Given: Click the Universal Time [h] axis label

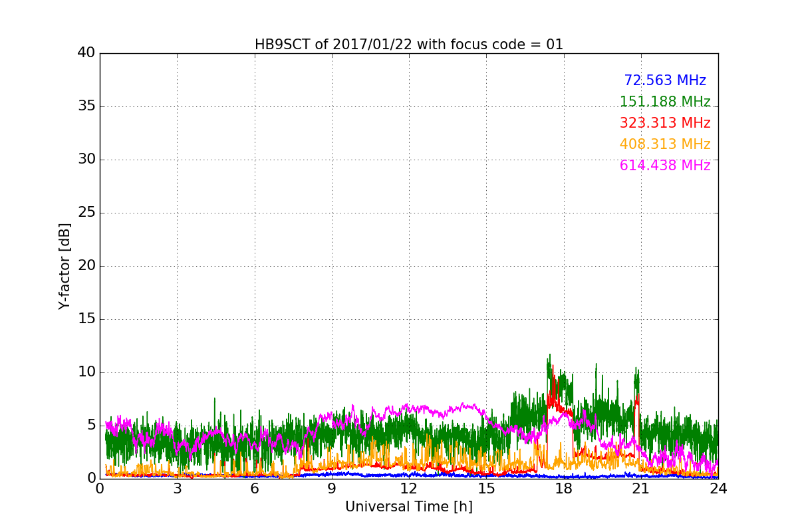Looking at the screenshot, I should tap(409, 507).
